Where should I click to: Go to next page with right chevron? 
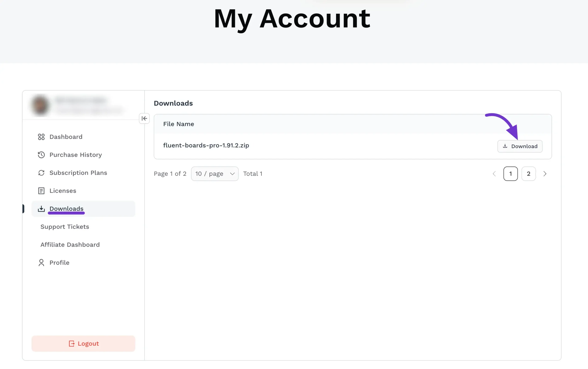point(545,174)
